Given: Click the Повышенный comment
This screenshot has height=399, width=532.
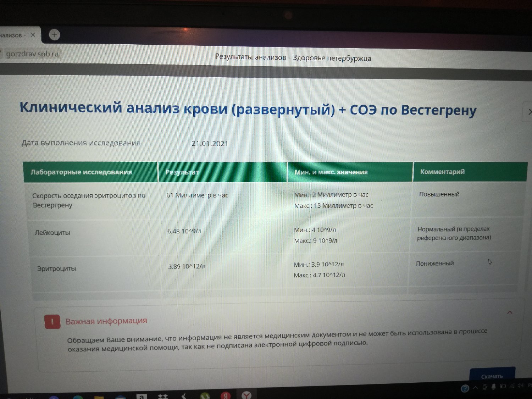Looking at the screenshot, I should (439, 194).
